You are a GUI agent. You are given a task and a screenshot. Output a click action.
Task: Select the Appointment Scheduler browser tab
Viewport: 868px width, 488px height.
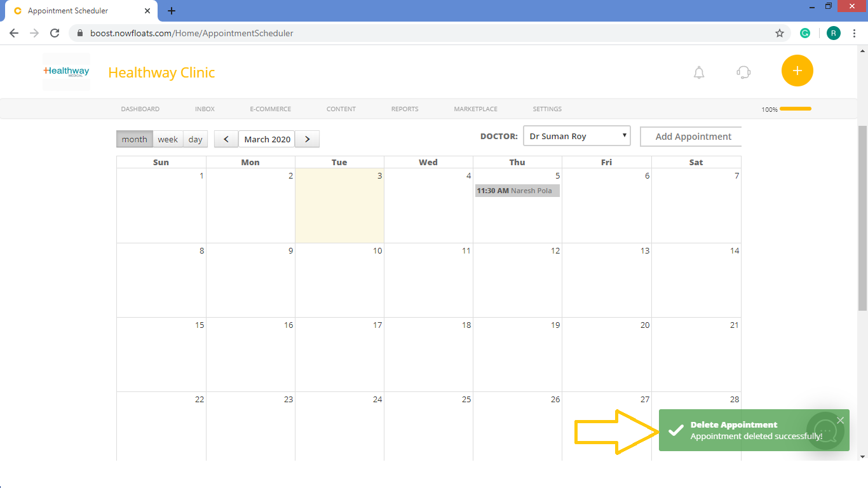click(83, 11)
